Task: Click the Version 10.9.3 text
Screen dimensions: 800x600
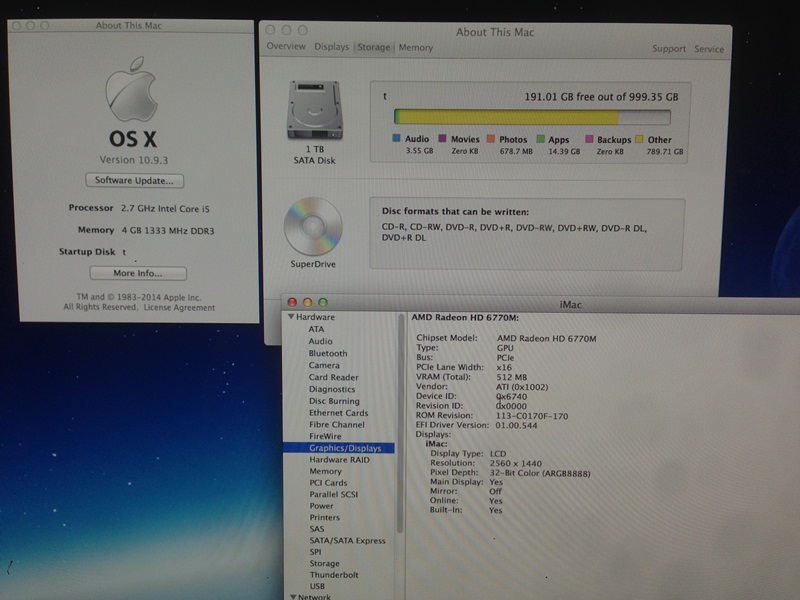Action: point(134,160)
